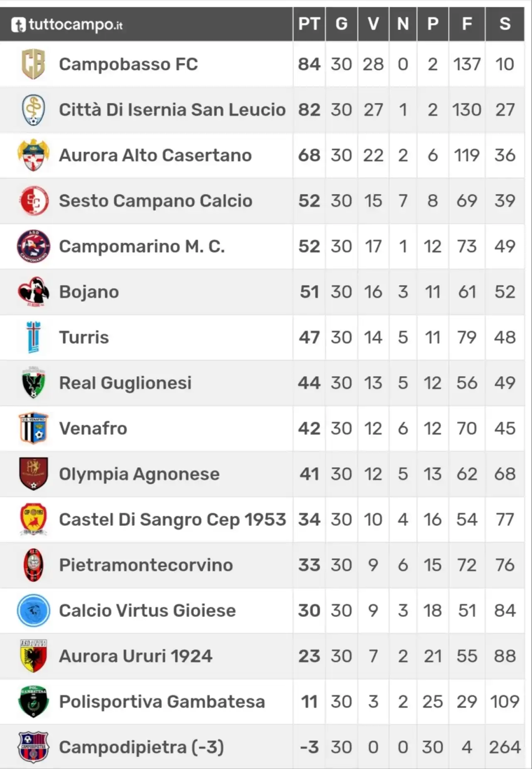
Task: Click the V wins column header
Action: pyautogui.click(x=373, y=24)
